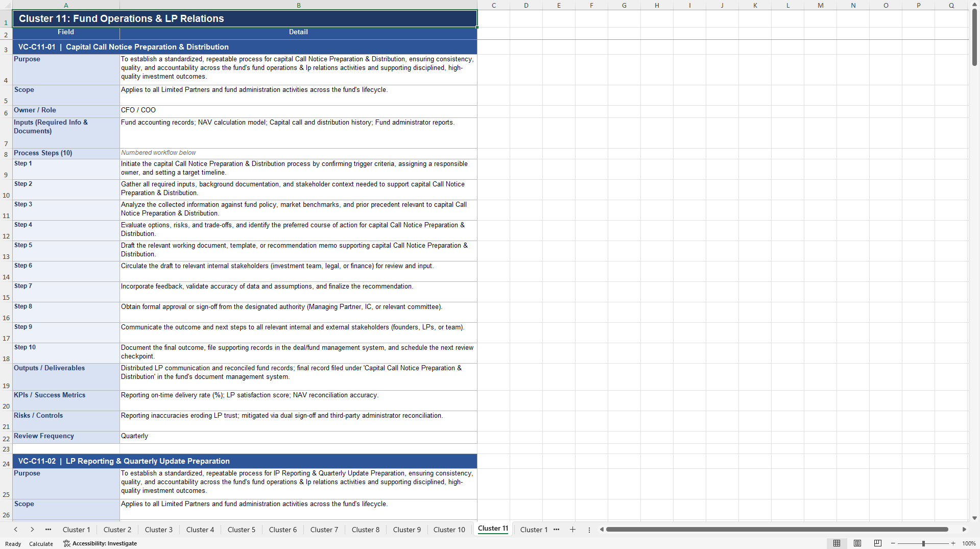Click the zoom slider handle
This screenshot has width=980, height=549.
(923, 543)
